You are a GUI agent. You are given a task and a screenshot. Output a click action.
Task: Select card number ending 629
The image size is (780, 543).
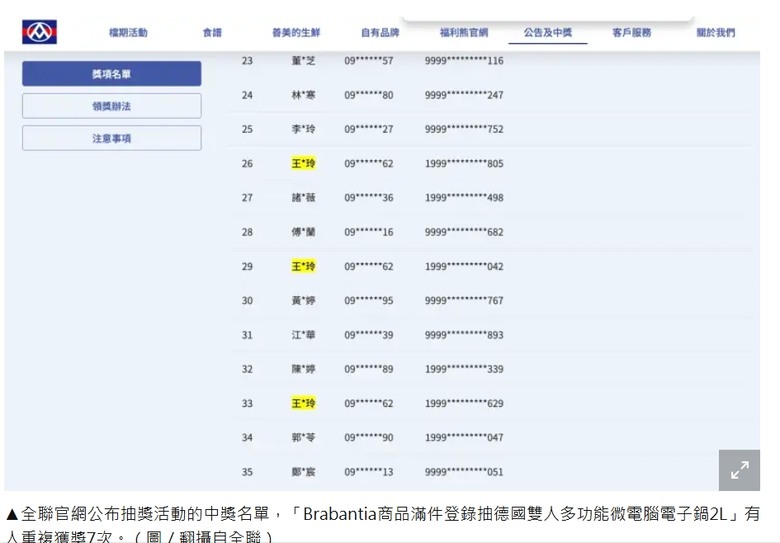click(x=464, y=403)
